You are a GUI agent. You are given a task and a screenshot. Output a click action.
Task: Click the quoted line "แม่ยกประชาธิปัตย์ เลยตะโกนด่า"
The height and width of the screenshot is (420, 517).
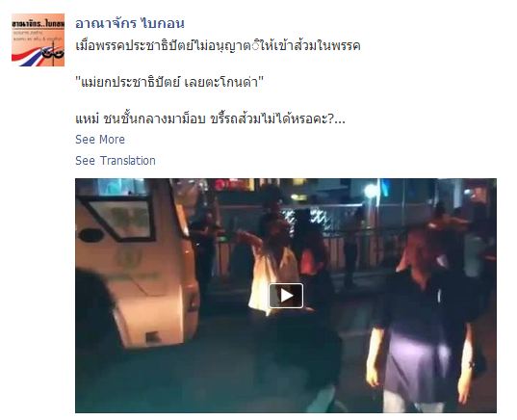[x=169, y=82]
